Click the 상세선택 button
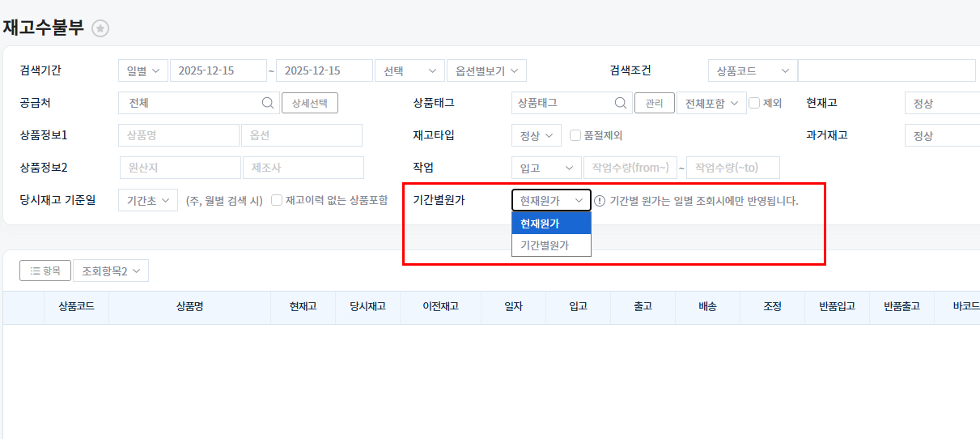980x439 pixels. pyautogui.click(x=309, y=103)
